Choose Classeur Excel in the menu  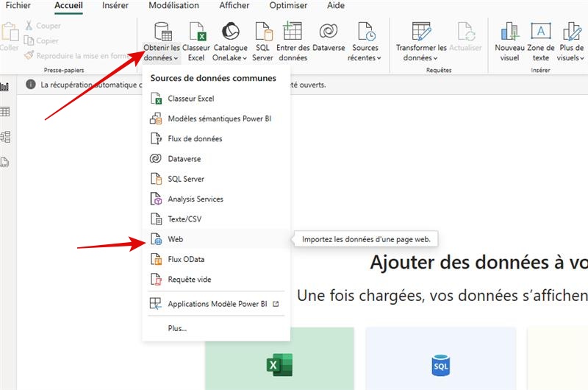[x=216, y=99]
